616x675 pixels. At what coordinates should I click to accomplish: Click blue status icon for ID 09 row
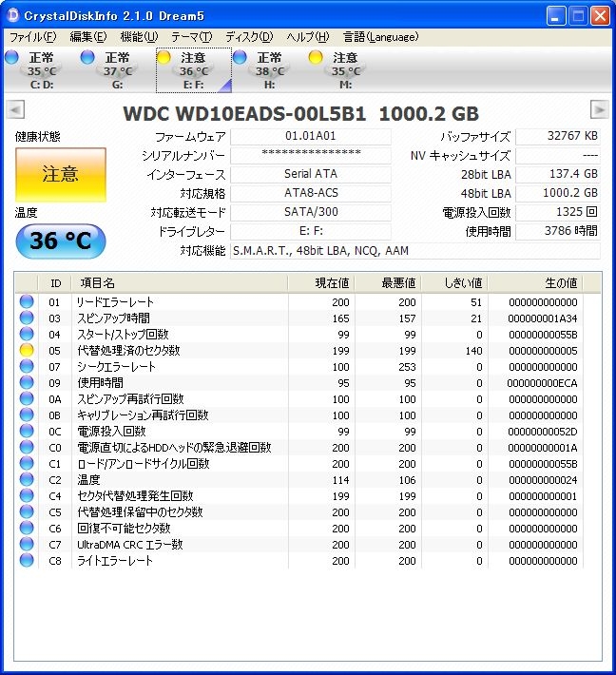[27, 382]
